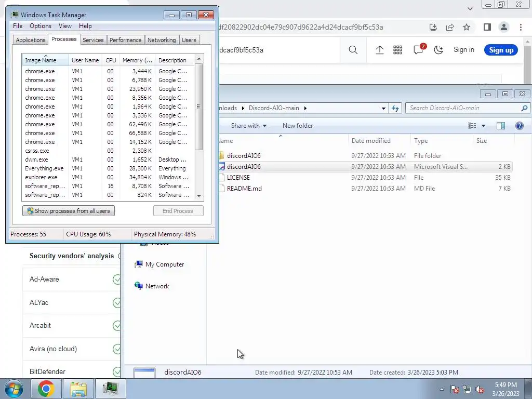This screenshot has height=399, width=532.
Task: Open the Windows Start menu
Action: (x=14, y=389)
